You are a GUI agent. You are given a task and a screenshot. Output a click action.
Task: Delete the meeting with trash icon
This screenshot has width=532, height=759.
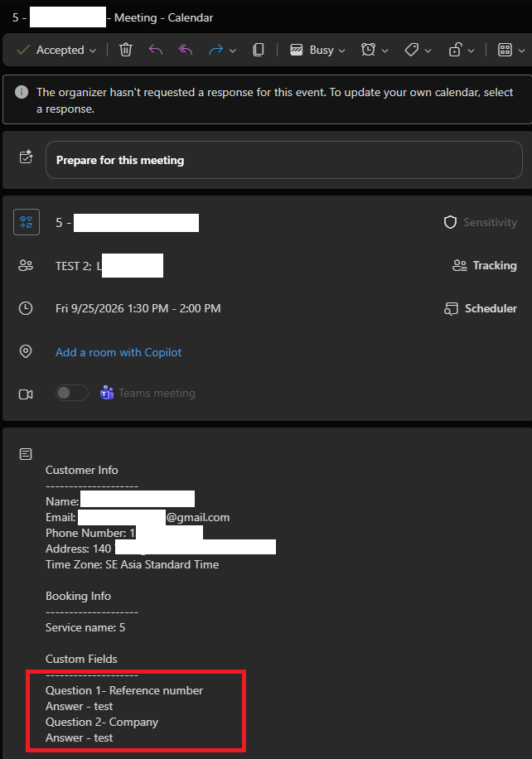click(125, 50)
